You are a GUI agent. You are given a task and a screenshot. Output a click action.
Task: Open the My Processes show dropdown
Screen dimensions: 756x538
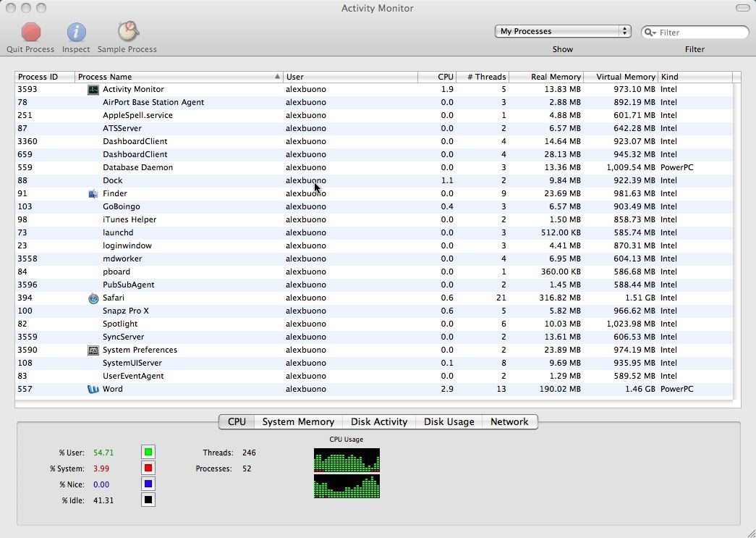tap(563, 31)
